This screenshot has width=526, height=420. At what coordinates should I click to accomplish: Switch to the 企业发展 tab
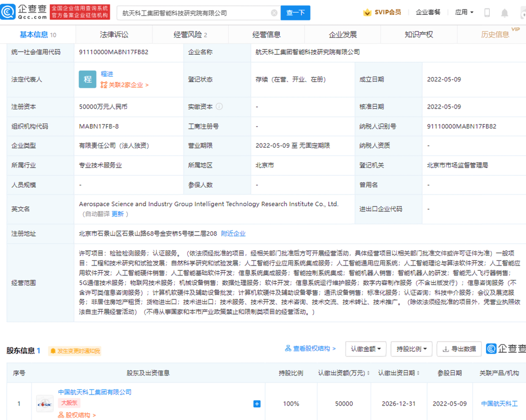(342, 35)
